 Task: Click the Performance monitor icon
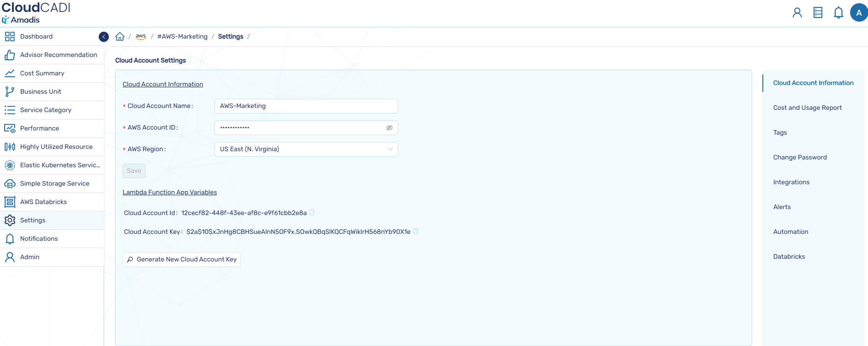[x=10, y=128]
